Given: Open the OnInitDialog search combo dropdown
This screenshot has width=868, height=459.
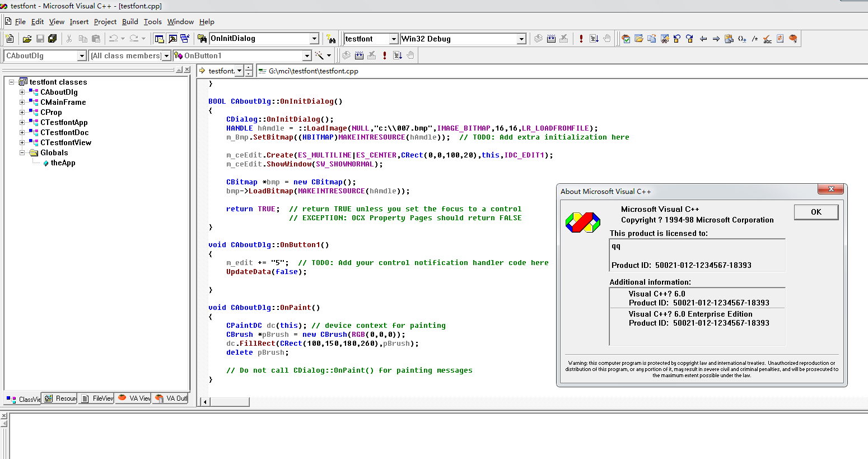Looking at the screenshot, I should click(x=314, y=39).
